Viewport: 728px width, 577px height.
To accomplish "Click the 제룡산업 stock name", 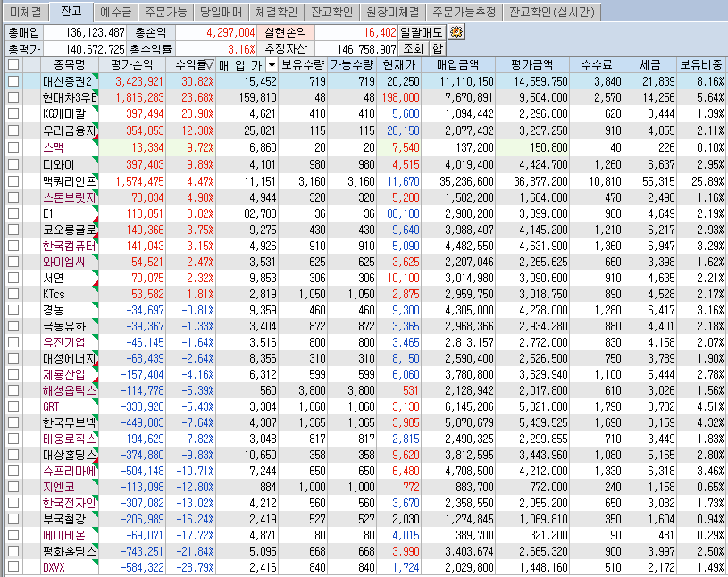I will coord(64,374).
